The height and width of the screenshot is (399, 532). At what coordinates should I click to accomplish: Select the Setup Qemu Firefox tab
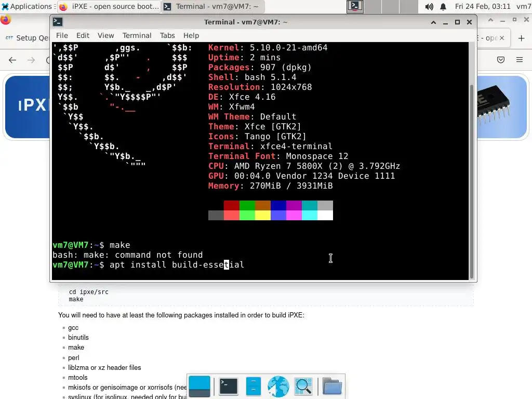point(27,38)
